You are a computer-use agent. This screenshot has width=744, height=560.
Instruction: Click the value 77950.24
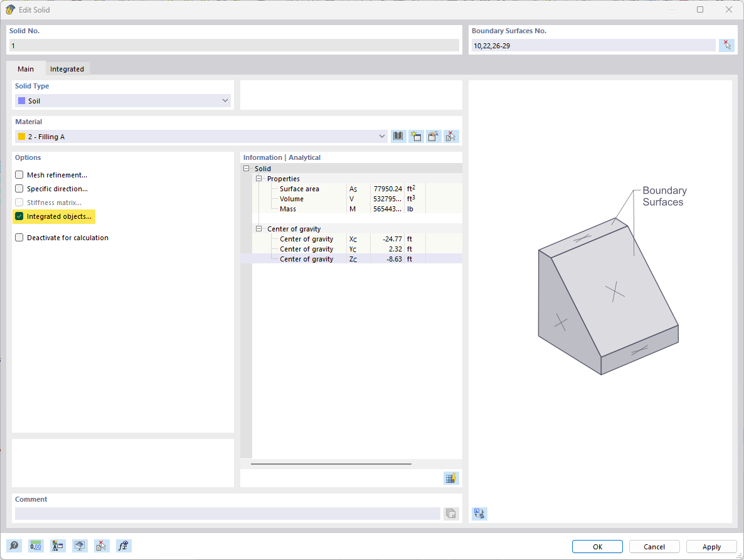pyautogui.click(x=388, y=189)
